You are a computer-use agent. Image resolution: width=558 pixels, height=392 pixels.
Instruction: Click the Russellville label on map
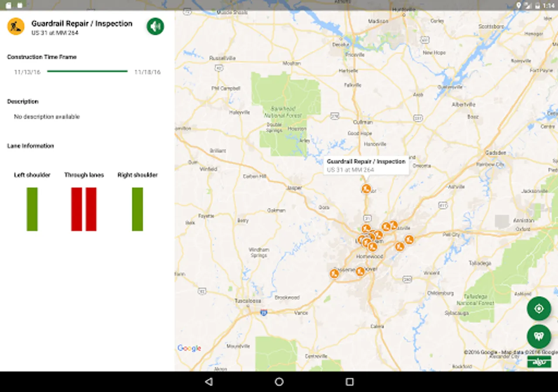[x=222, y=58]
